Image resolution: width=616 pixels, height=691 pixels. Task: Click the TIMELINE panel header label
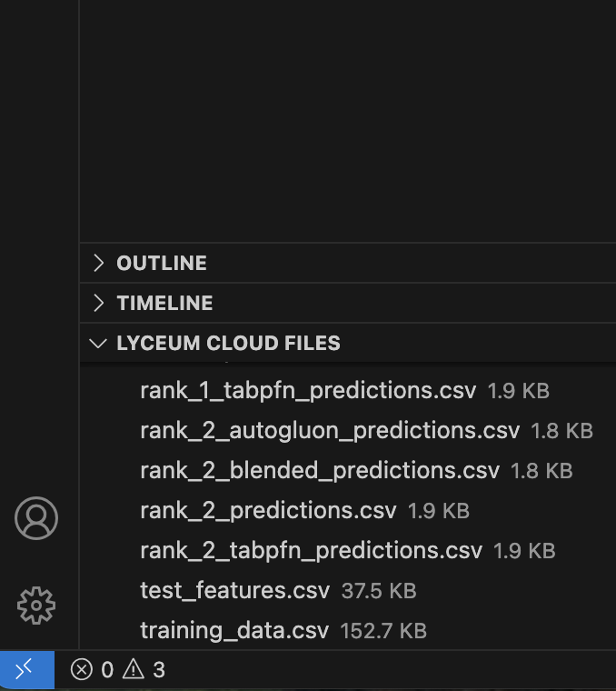(164, 303)
